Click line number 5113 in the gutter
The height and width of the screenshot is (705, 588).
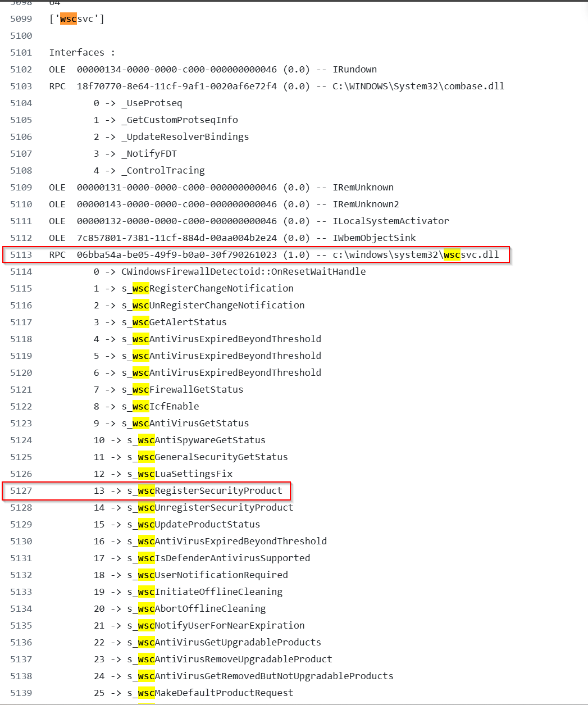point(21,254)
